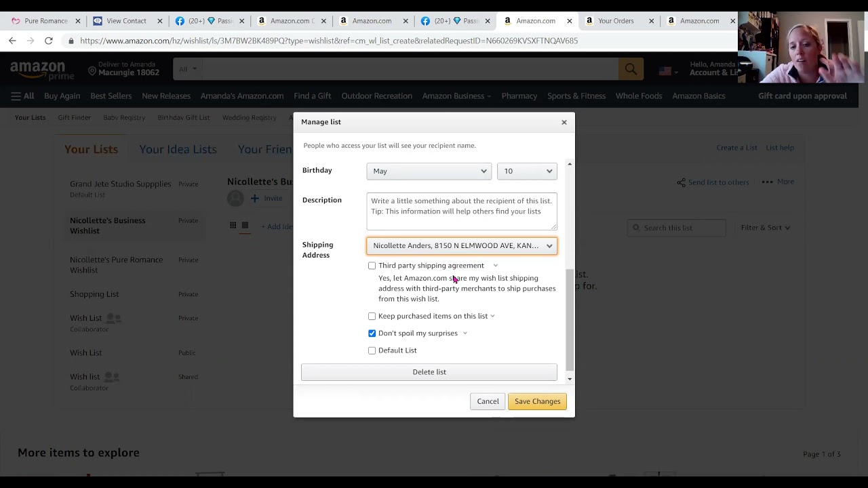This screenshot has height=488, width=868.
Task: Check the Default List checkbox
Action: [372, 350]
